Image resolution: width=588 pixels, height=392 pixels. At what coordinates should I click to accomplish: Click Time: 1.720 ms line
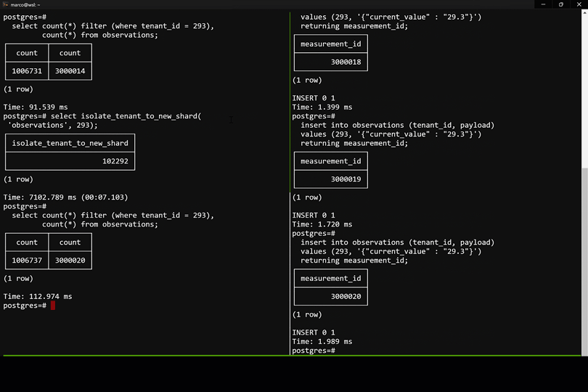322,224
